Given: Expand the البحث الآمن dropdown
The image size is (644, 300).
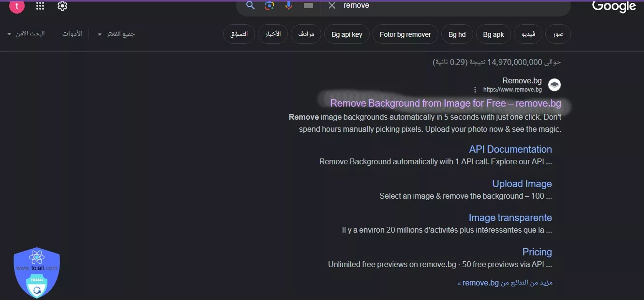Looking at the screenshot, I should pyautogui.click(x=26, y=34).
